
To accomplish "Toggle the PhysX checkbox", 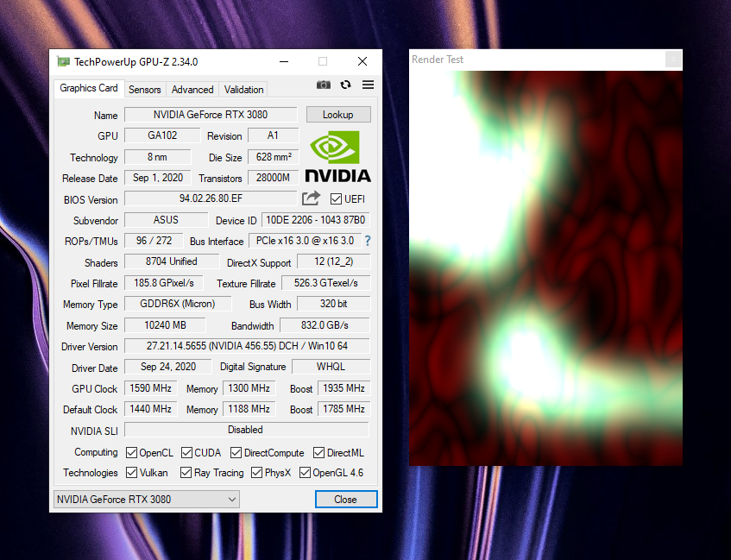I will (x=256, y=473).
